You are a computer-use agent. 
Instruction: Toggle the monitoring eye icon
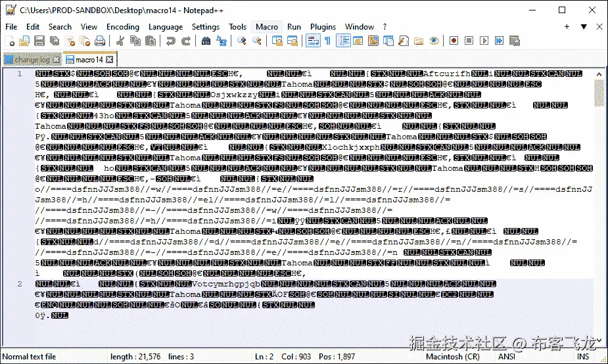434,41
